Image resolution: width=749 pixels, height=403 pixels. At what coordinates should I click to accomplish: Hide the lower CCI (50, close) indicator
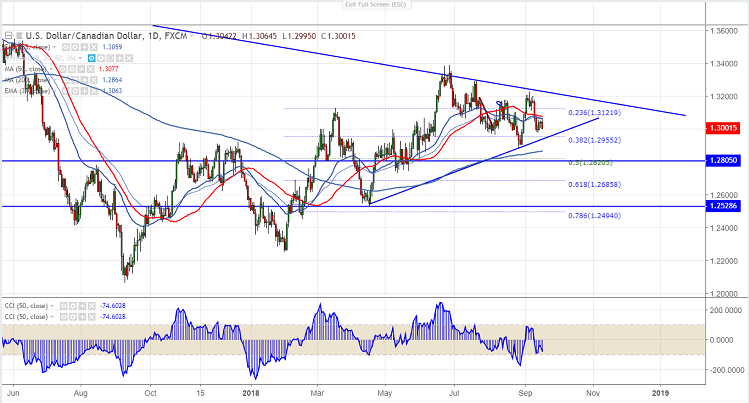pyautogui.click(x=64, y=317)
